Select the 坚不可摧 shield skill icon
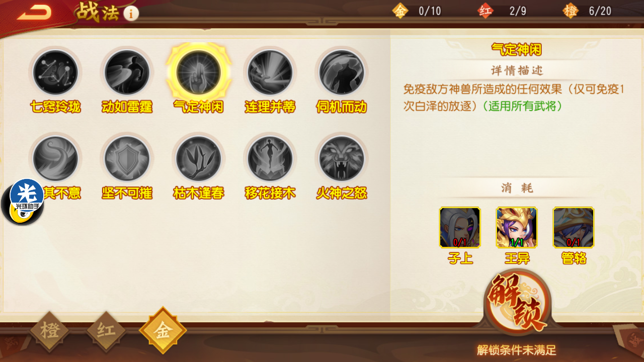644x362 pixels. pyautogui.click(x=127, y=159)
